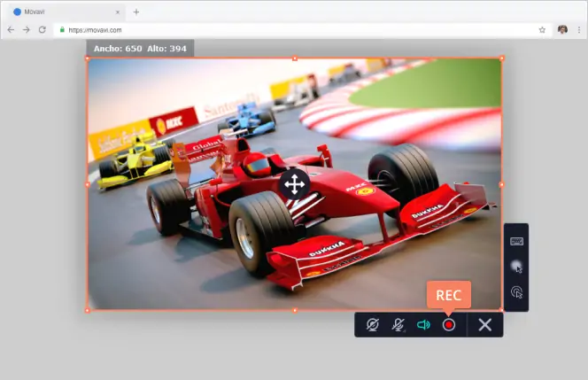Enable keystroke display keyboard icon
The height and width of the screenshot is (380, 588).
[516, 241]
